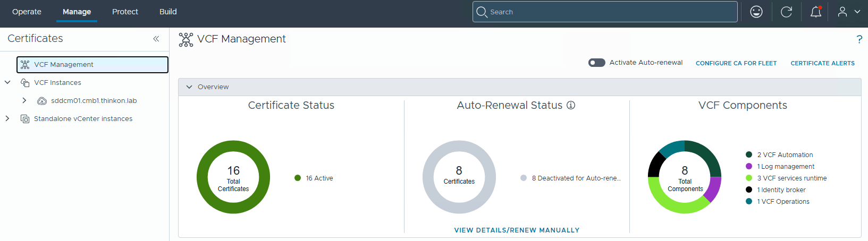Select VCF Management in the tree

click(92, 65)
